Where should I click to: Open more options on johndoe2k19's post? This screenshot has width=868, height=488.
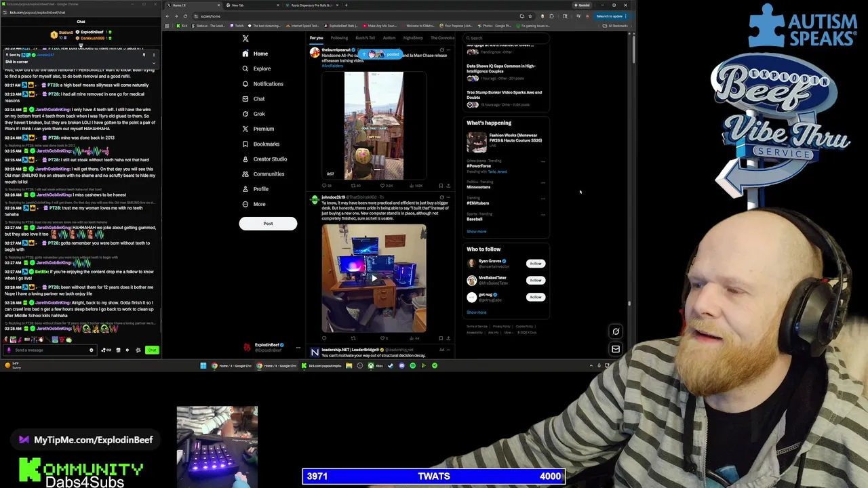tap(448, 197)
